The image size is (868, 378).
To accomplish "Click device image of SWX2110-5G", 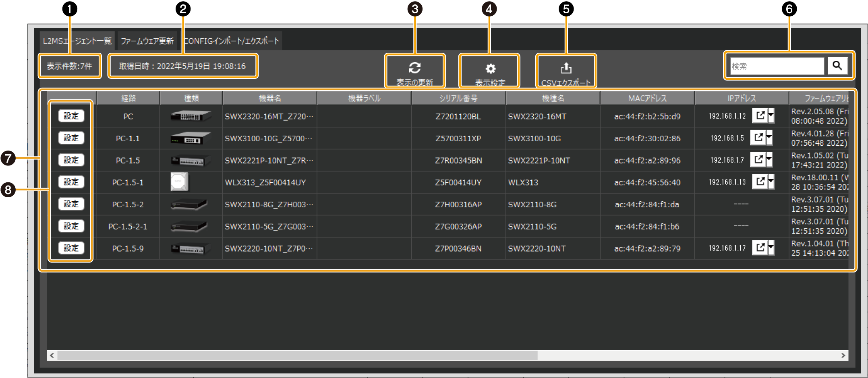I will pos(189,226).
